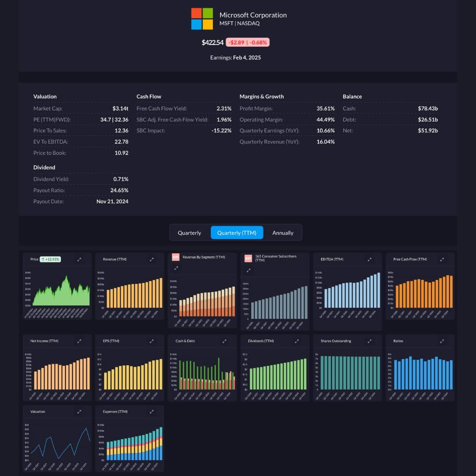Image resolution: width=476 pixels, height=476 pixels.
Task: Click the Cash Flow section heading
Action: (149, 97)
